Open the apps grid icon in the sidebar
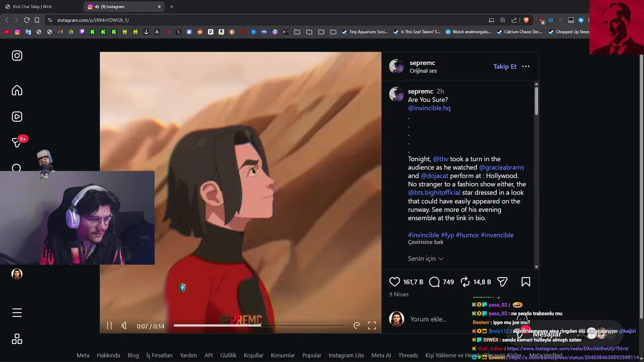 tap(17, 339)
